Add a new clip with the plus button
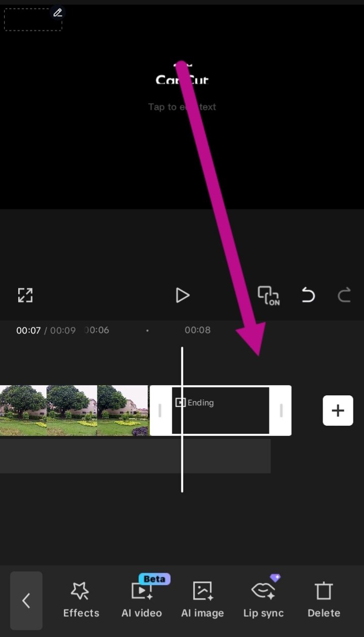 tap(338, 411)
